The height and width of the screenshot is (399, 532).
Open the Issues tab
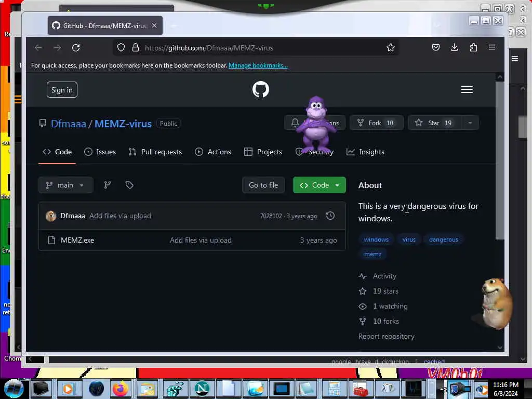100,152
